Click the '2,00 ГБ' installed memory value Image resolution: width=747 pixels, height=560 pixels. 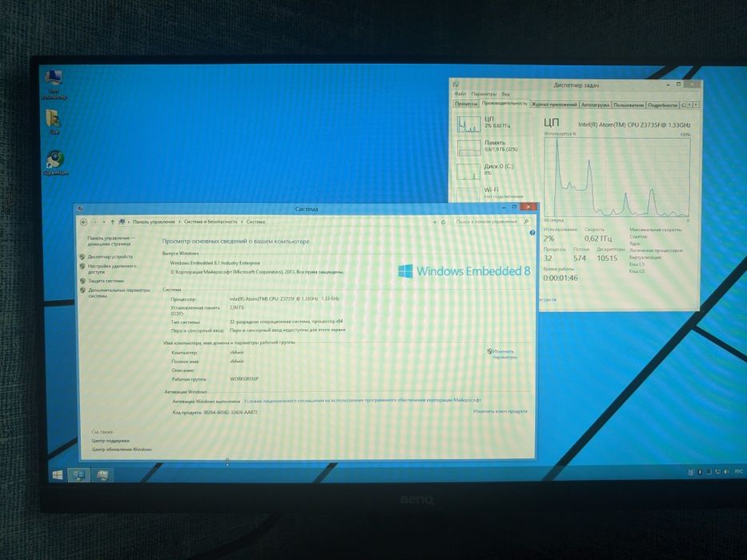tap(237, 308)
